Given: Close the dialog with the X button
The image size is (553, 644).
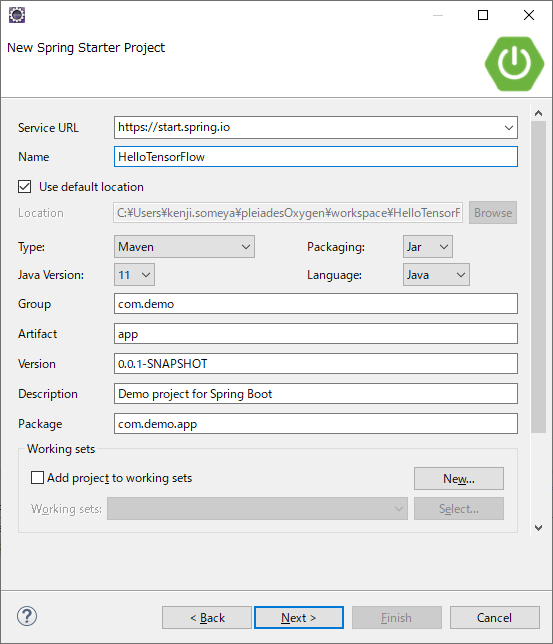Looking at the screenshot, I should click(x=529, y=15).
